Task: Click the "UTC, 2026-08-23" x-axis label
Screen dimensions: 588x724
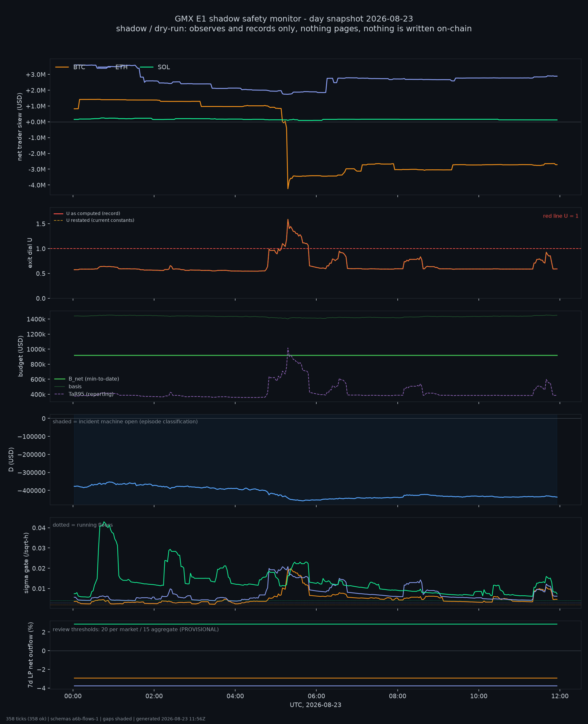Action: pyautogui.click(x=316, y=705)
